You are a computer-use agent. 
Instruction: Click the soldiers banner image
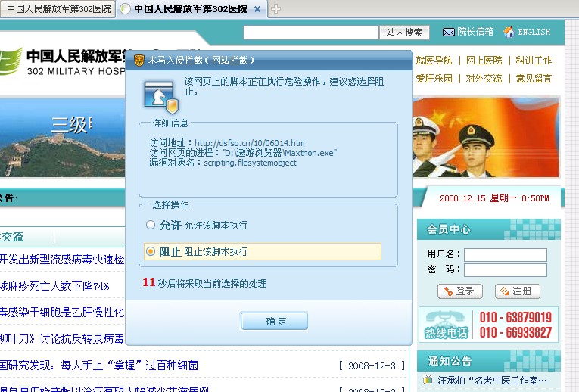[x=487, y=137]
